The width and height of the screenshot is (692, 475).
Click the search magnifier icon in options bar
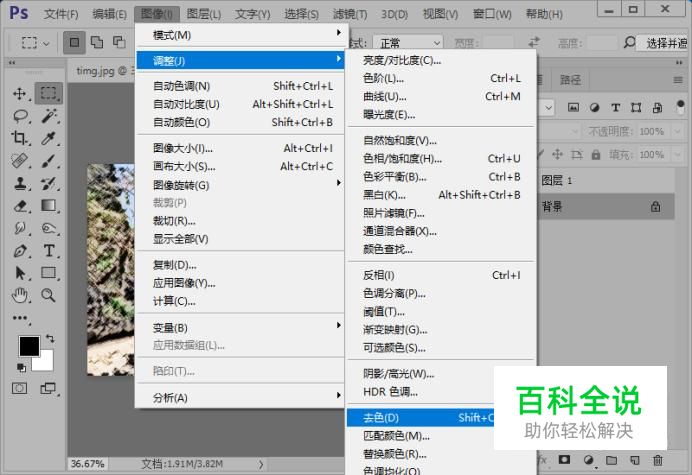coord(629,42)
